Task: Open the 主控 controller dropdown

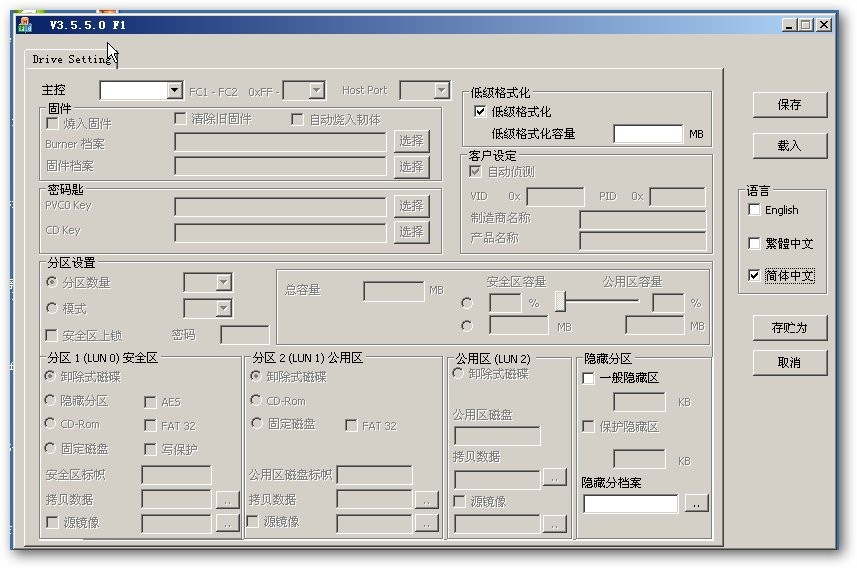Action: tap(174, 91)
